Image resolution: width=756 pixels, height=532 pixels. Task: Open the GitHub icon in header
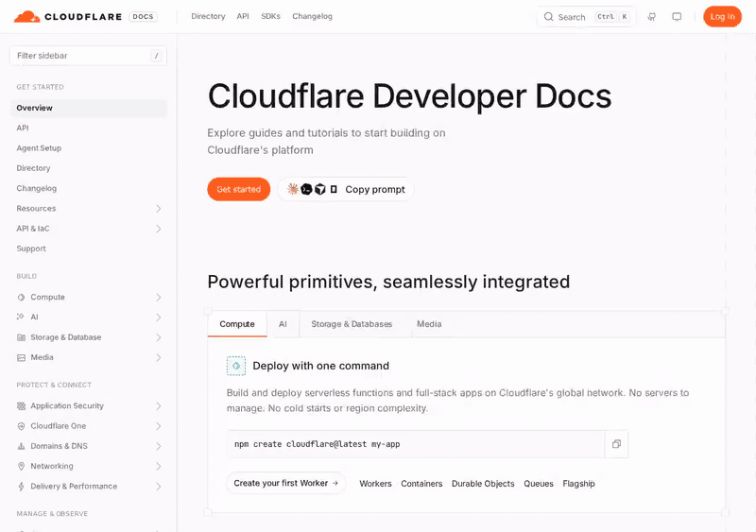coord(651,17)
